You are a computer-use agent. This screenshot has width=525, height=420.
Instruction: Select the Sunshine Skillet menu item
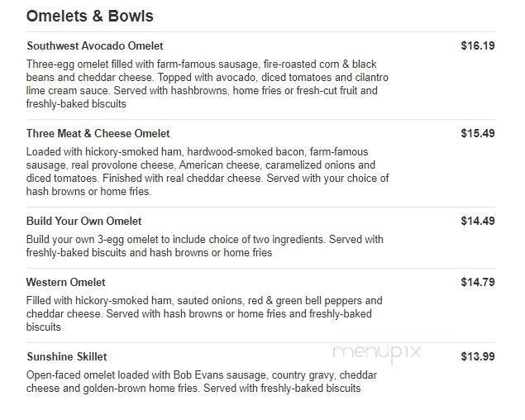(67, 357)
